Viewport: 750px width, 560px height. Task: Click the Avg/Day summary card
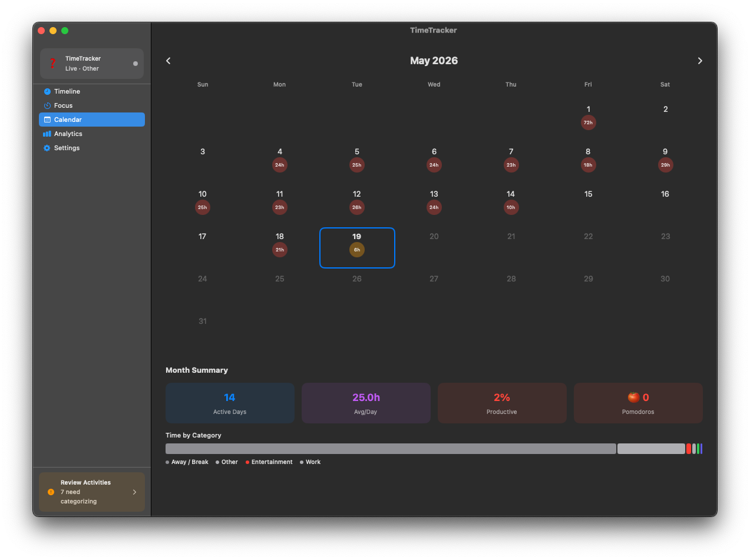pos(366,403)
